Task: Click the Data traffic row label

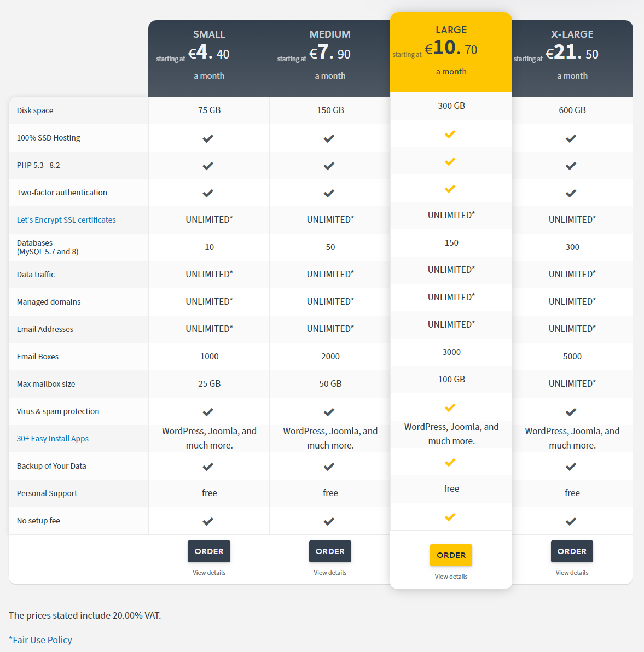Action: [x=36, y=275]
